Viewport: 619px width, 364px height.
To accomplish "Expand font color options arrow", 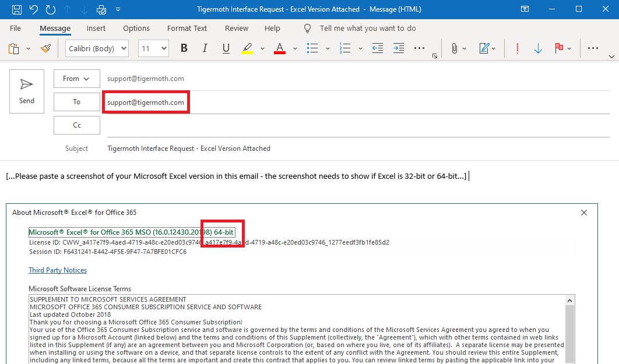I will click(x=295, y=48).
